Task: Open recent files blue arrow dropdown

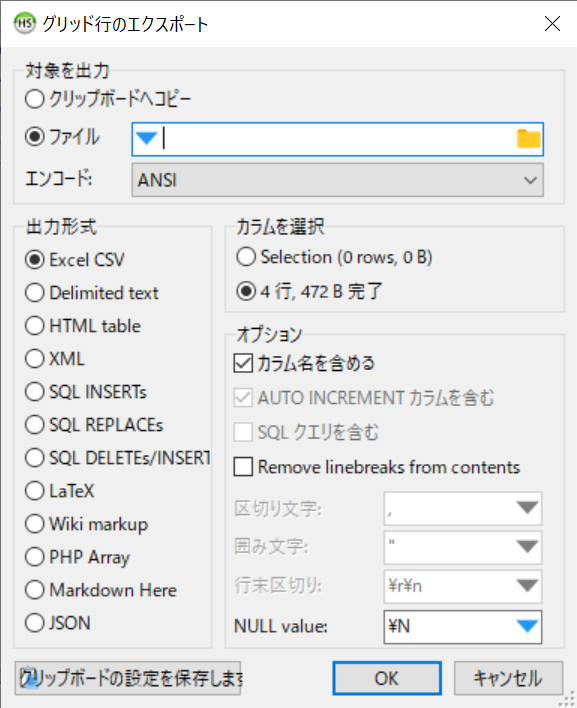Action: pos(146,138)
